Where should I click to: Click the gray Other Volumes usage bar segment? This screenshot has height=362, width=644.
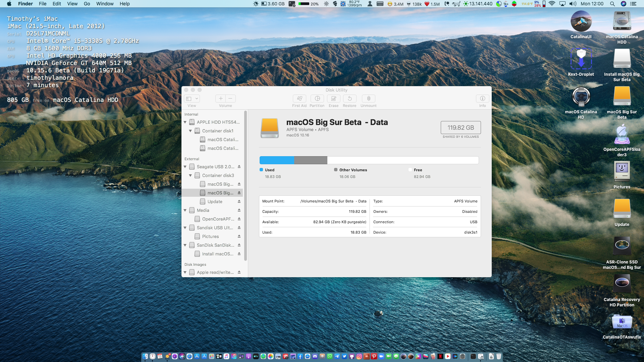tap(311, 160)
